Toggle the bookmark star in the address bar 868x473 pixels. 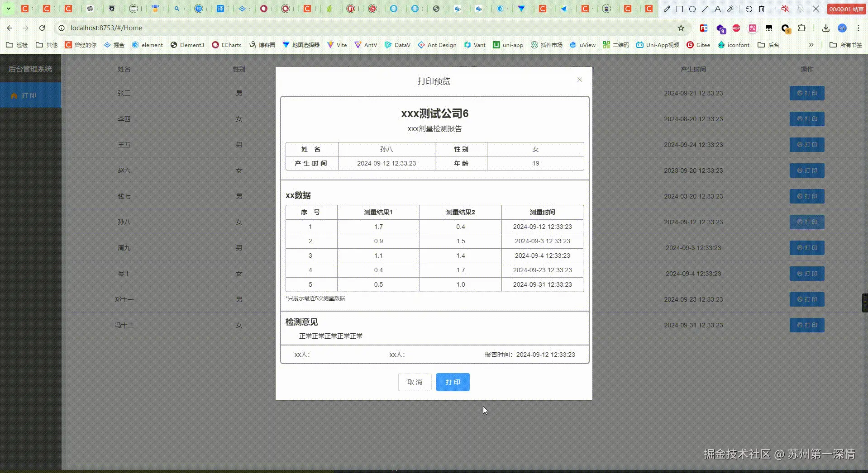click(x=682, y=28)
